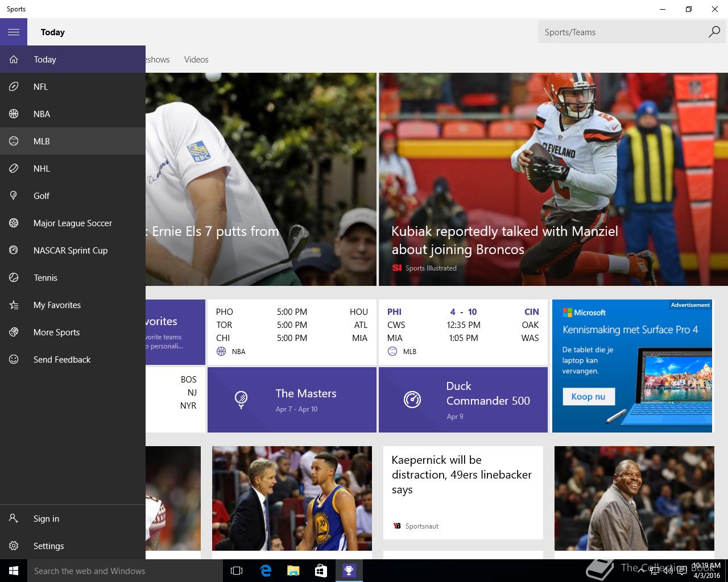Click the NHL hockey icon
This screenshot has width=728, height=582.
(x=14, y=168)
